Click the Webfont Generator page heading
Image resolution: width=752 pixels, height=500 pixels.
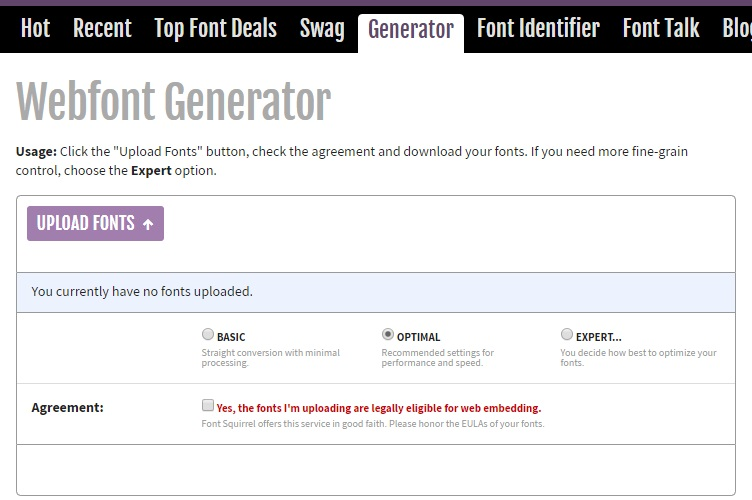tap(173, 101)
